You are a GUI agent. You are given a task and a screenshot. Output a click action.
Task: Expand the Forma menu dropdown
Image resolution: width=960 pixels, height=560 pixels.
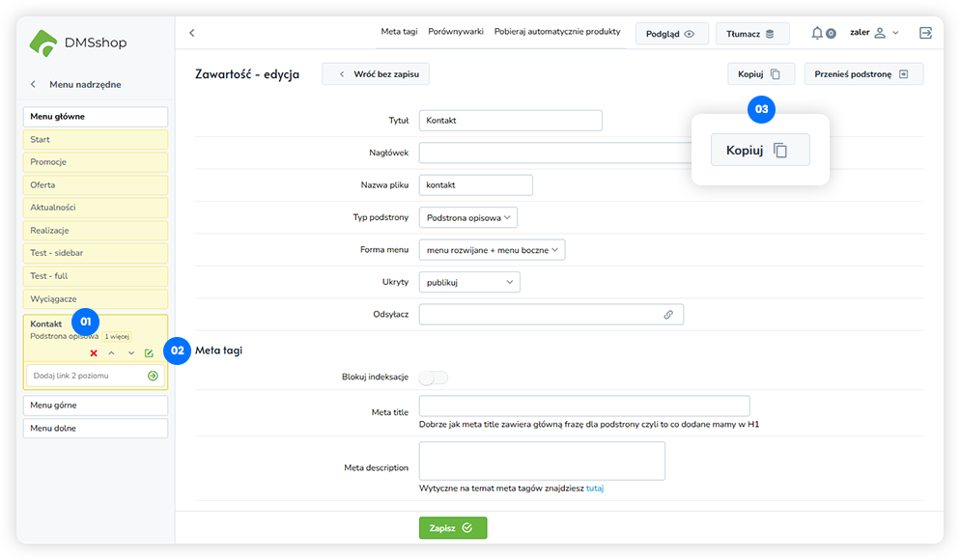[x=492, y=250]
